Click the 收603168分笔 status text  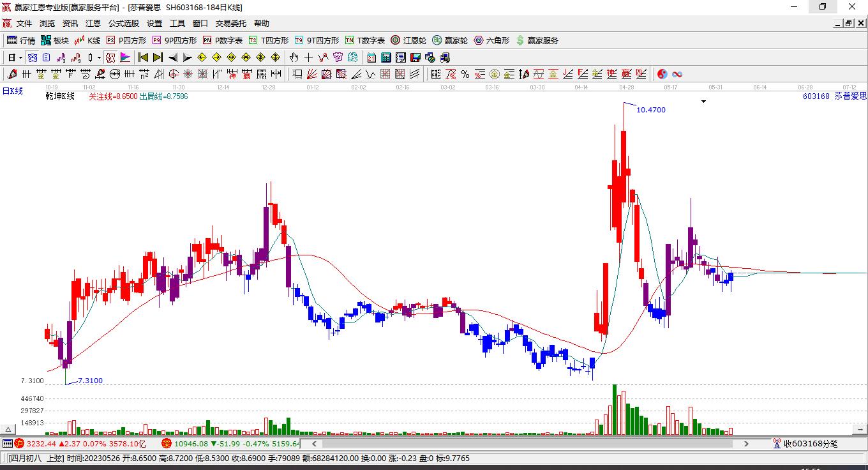click(811, 444)
